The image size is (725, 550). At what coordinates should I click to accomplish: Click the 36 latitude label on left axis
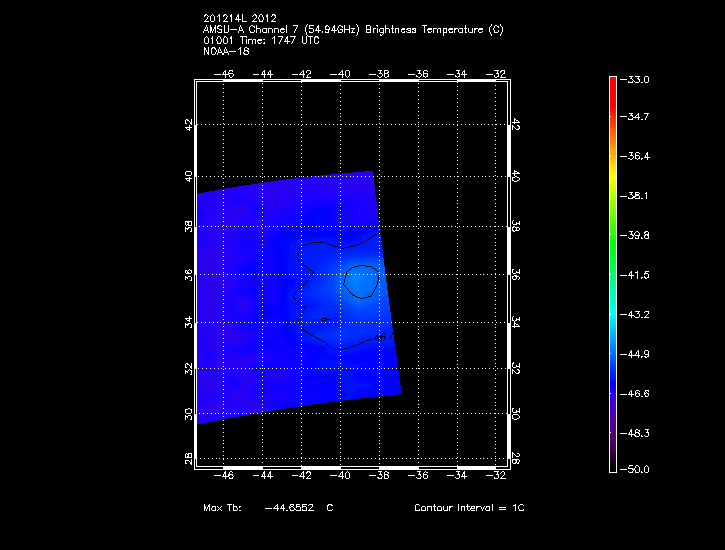coord(187,274)
